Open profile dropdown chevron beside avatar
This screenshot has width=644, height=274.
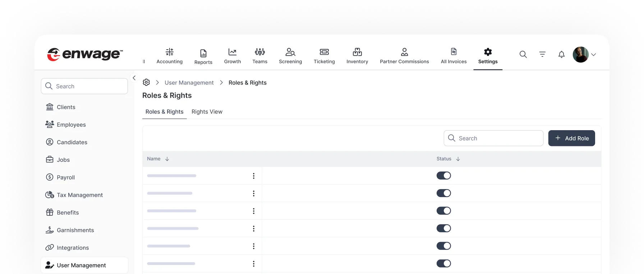coord(594,55)
